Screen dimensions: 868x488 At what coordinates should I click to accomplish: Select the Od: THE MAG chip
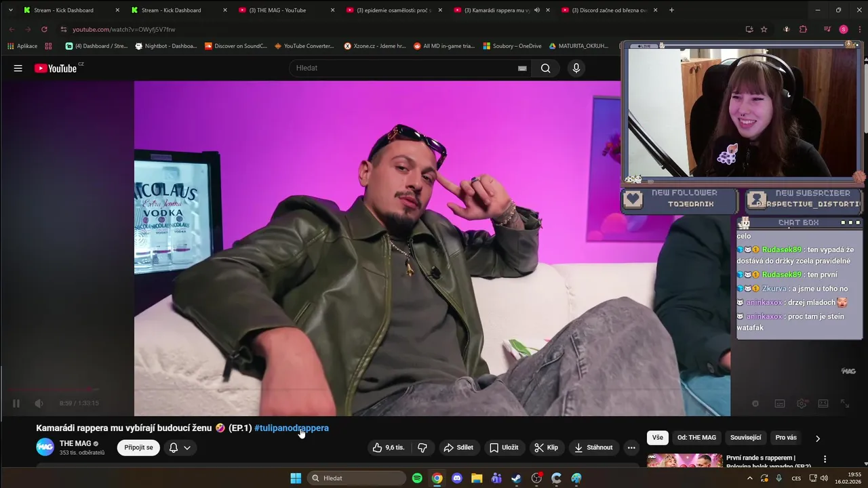tap(696, 437)
